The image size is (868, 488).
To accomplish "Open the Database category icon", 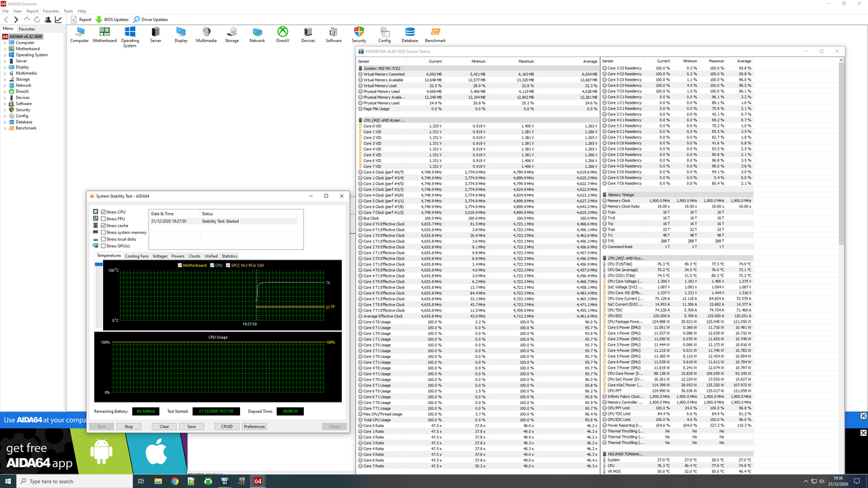I will (410, 35).
